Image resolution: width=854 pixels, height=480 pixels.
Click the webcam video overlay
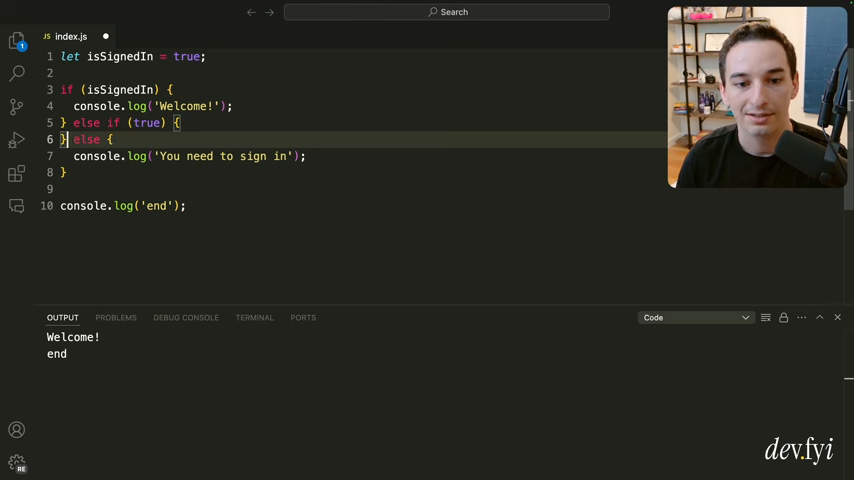[x=757, y=97]
